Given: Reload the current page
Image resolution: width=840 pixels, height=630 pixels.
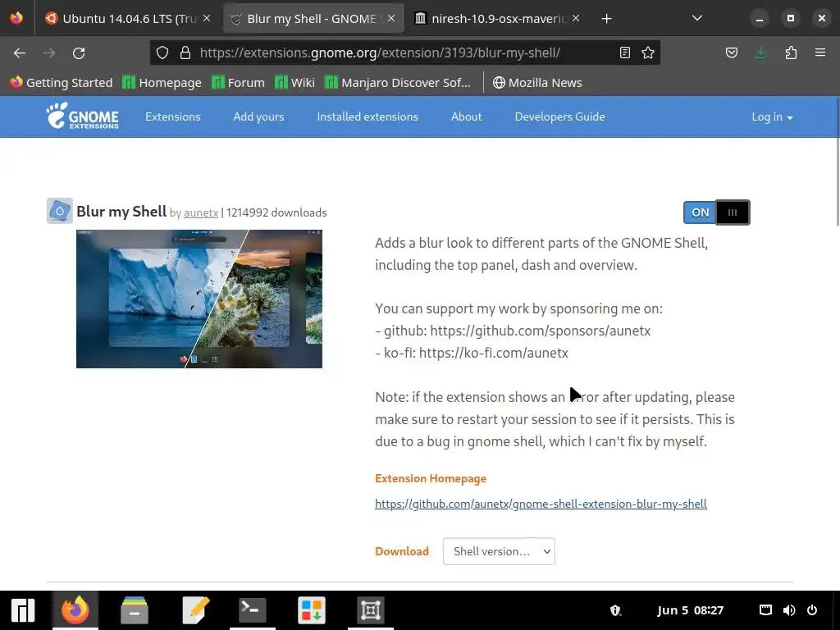Looking at the screenshot, I should pos(79,53).
